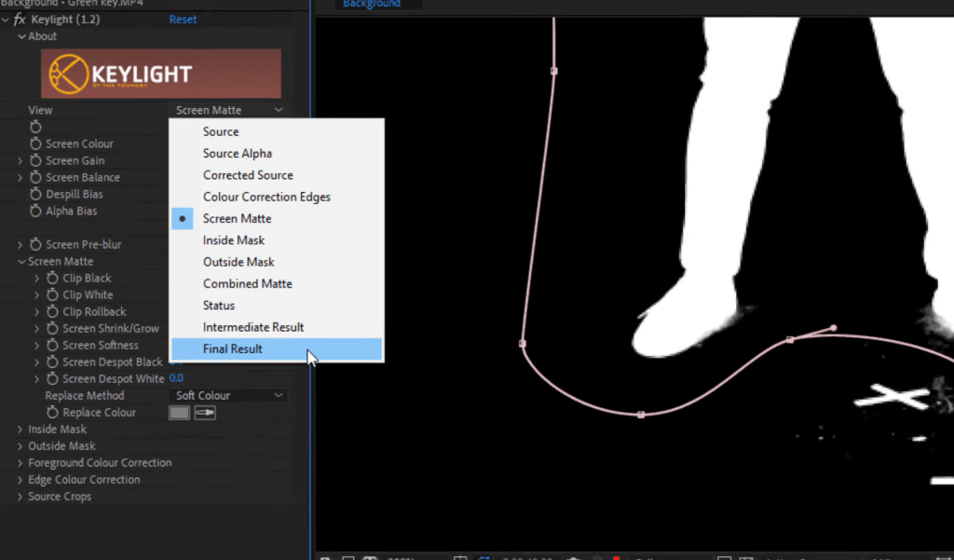Viewport: 954px width, 560px height.
Task: Toggle the Screen Pre-blur stopwatch
Action: click(x=35, y=244)
